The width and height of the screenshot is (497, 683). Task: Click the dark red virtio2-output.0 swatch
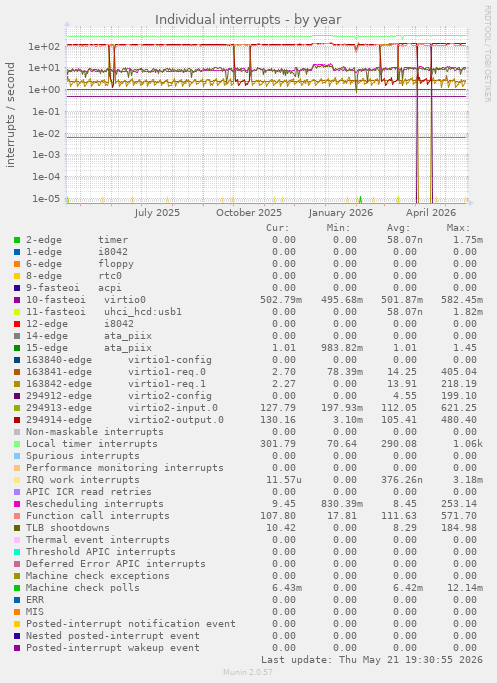click(17, 420)
